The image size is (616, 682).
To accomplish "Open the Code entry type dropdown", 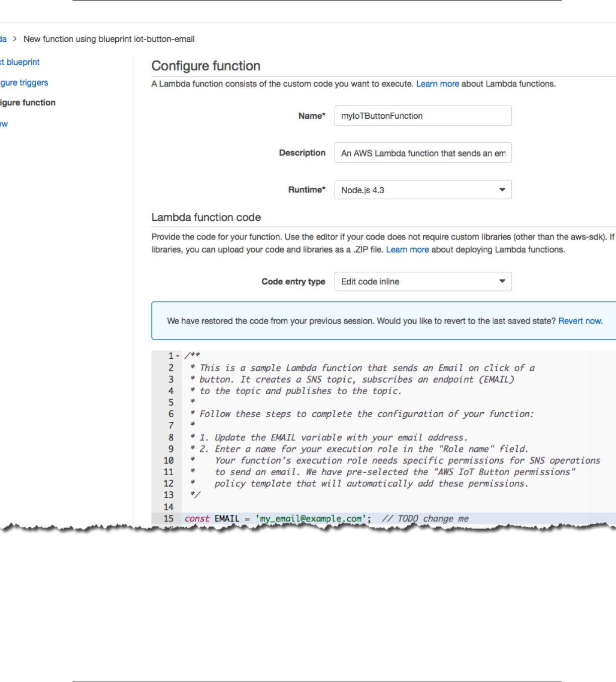I will (423, 281).
